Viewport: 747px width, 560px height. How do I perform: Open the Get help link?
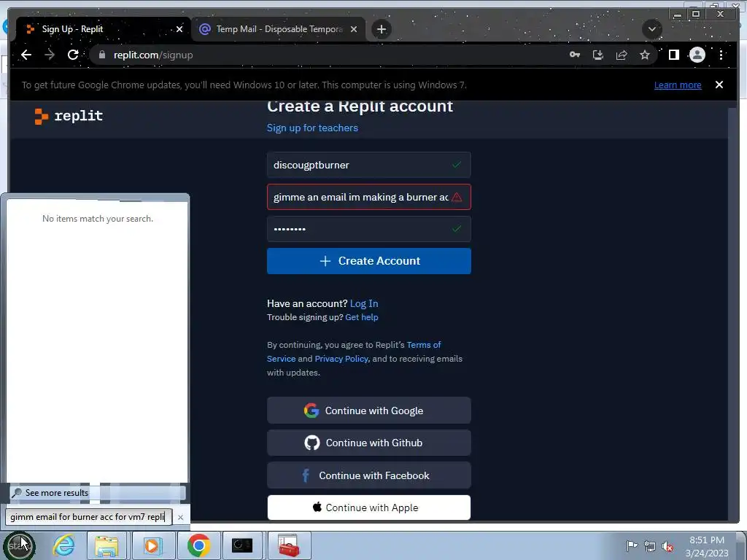362,317
